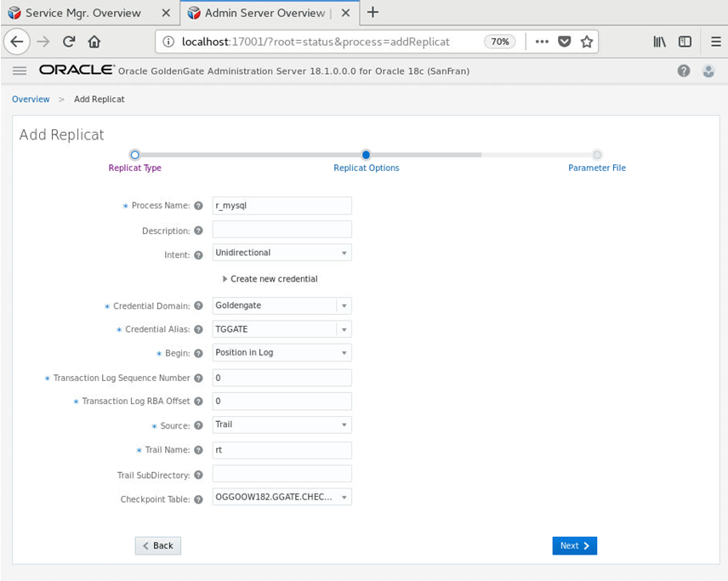
Task: Open Checkpoint Table dropdown
Action: click(282, 497)
